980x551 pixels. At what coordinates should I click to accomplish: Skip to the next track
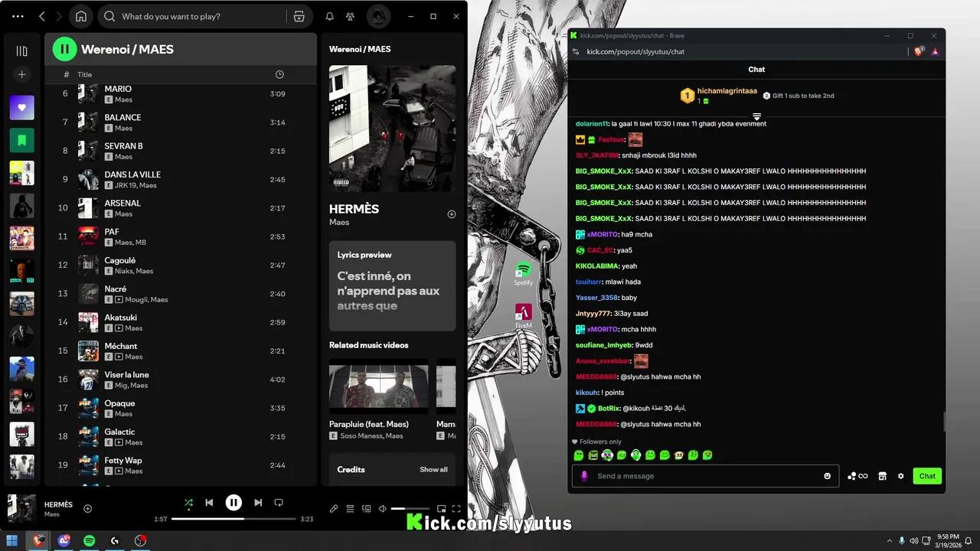click(258, 503)
